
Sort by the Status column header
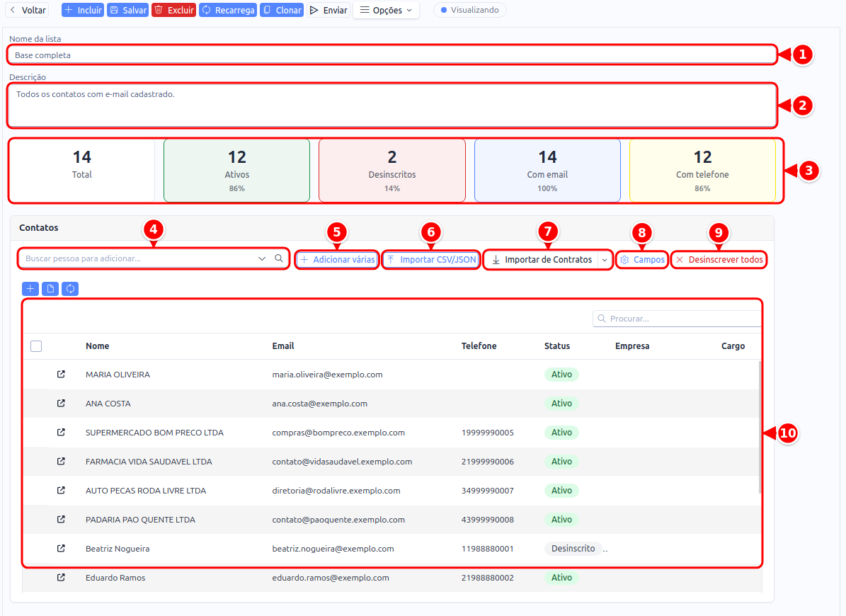point(557,346)
